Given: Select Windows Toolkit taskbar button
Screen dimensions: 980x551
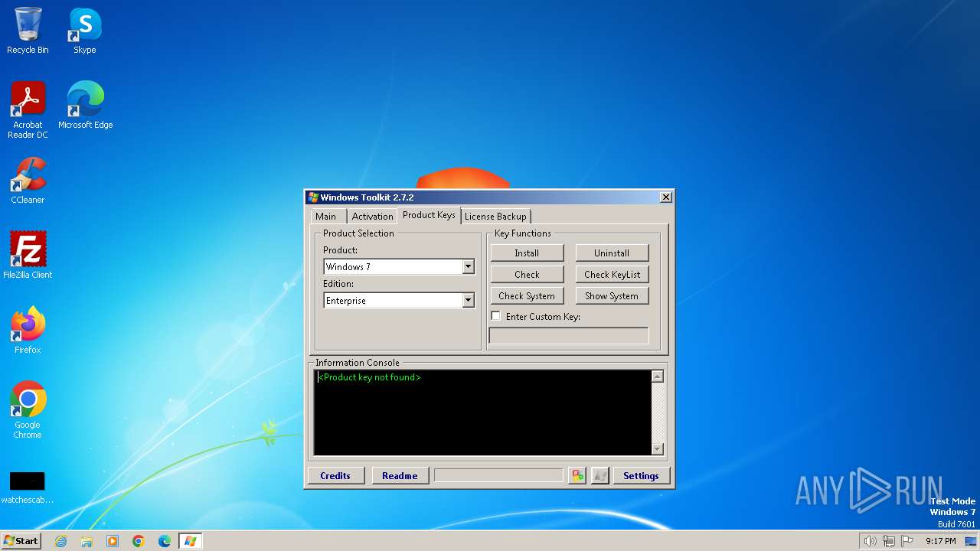Looking at the screenshot, I should [x=190, y=541].
